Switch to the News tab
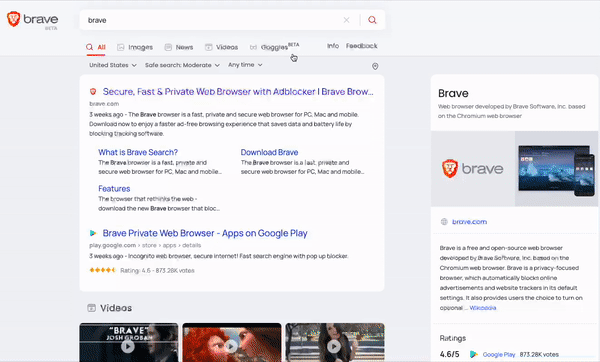Viewport: 600px width, 362px height. pos(179,47)
